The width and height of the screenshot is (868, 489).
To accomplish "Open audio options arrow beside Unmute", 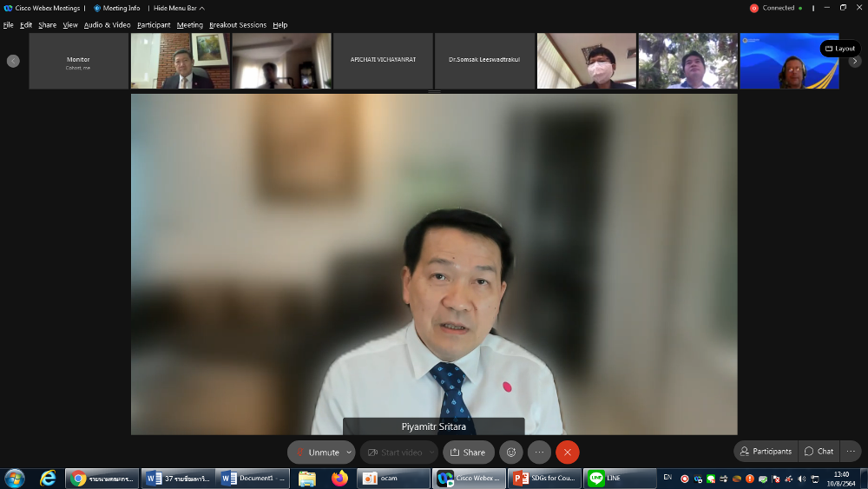I will (349, 453).
